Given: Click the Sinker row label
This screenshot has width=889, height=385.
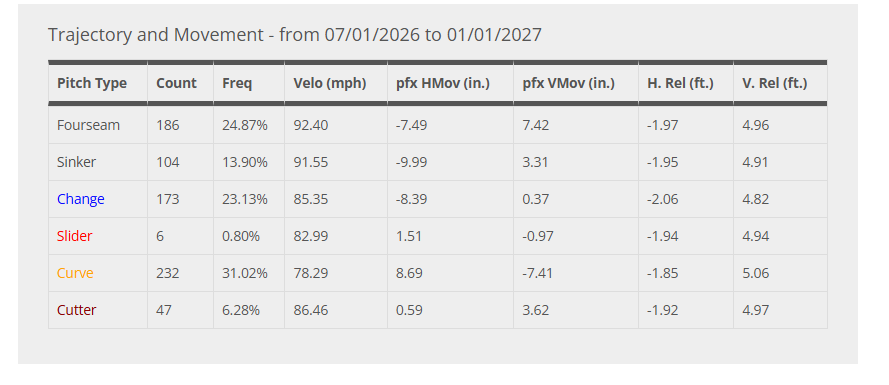Looking at the screenshot, I should [x=77, y=162].
